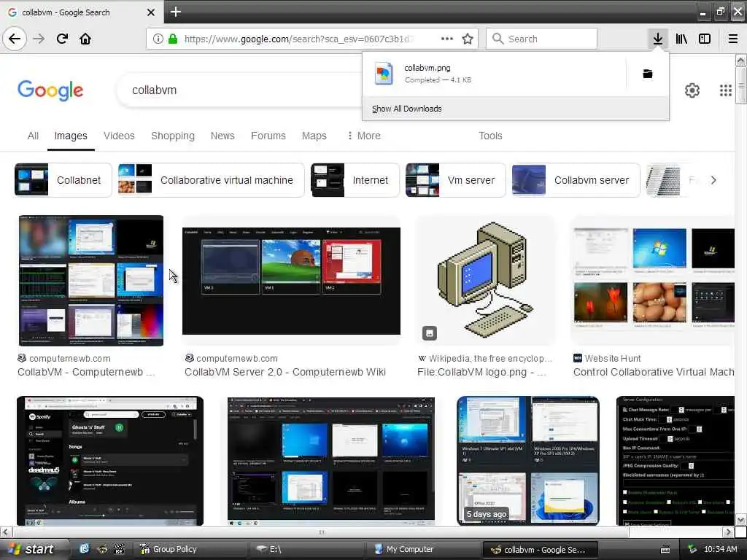Open the CollabVM - Computernewb grid thumbnail
This screenshot has height=560, width=747.
[91, 281]
